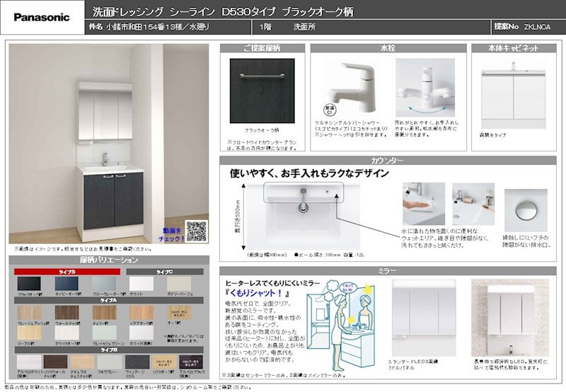This screenshot has width=566, height=392.
Task: Click the 節湯C1 badge icon under the faucet
Action: (329, 110)
